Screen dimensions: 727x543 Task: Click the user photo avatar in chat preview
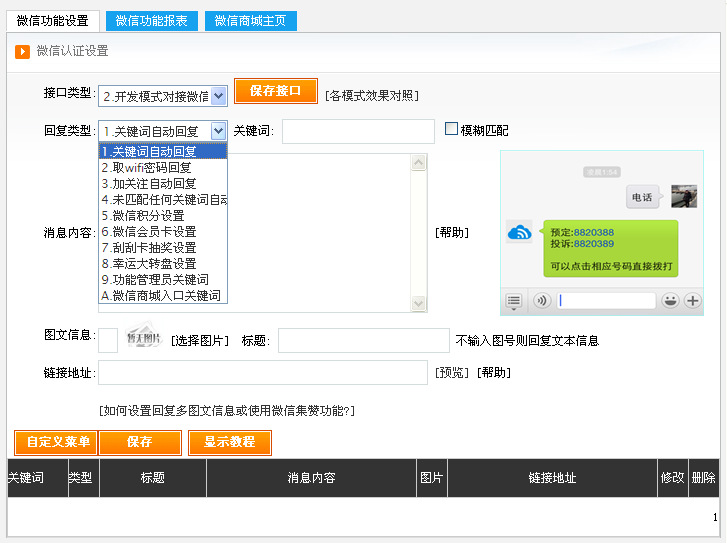[x=684, y=196]
